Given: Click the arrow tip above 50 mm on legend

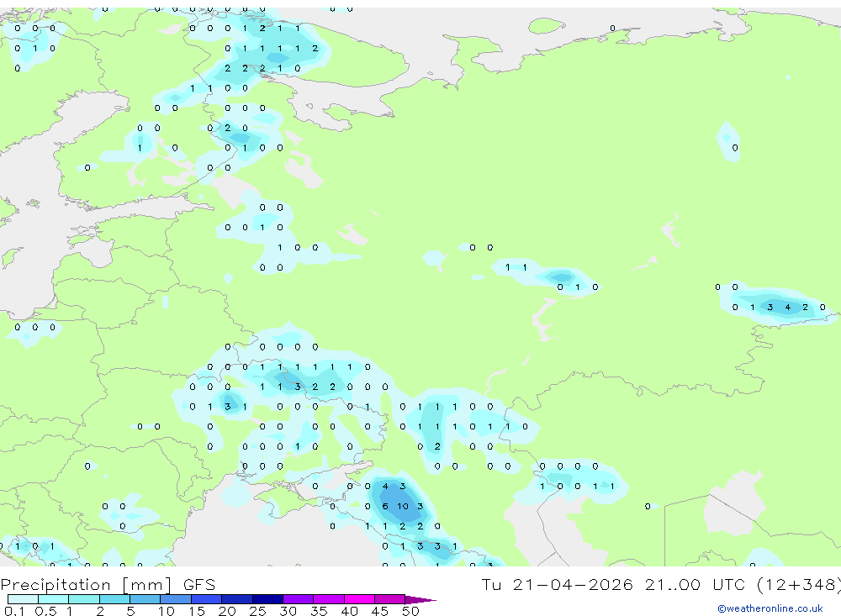Looking at the screenshot, I should [420, 600].
